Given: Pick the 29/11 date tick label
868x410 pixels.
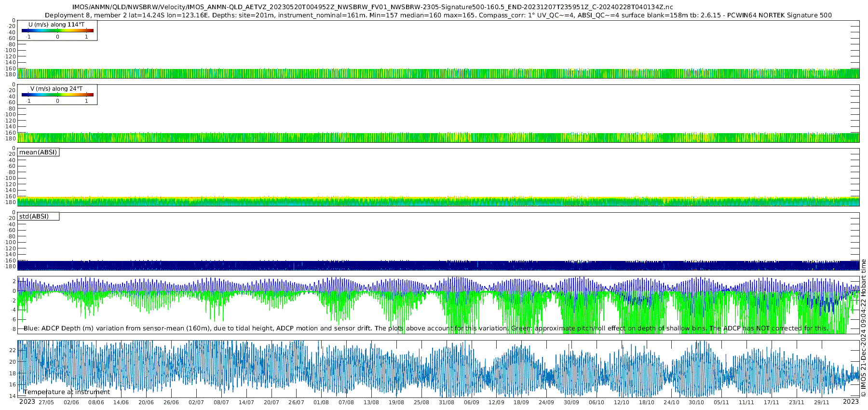Looking at the screenshot, I should pyautogui.click(x=822, y=403).
